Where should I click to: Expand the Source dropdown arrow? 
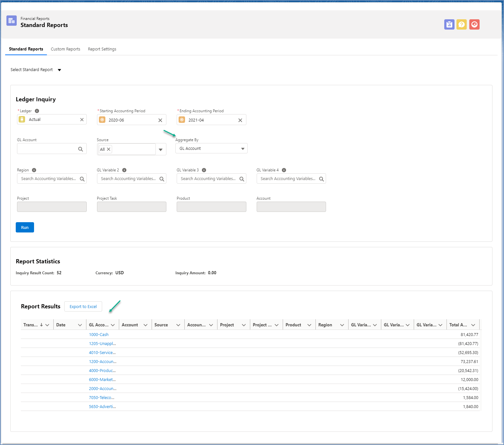pos(161,150)
